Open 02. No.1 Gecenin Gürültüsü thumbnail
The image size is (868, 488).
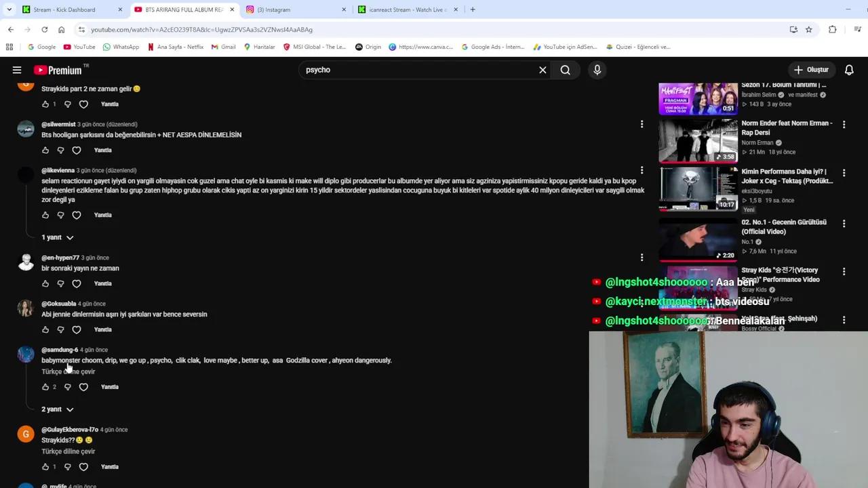(x=698, y=239)
